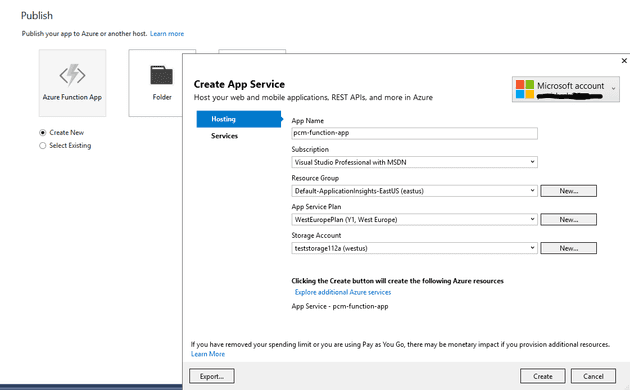Image resolution: width=630 pixels, height=390 pixels.
Task: Open the Learn More spending limit link
Action: click(208, 354)
